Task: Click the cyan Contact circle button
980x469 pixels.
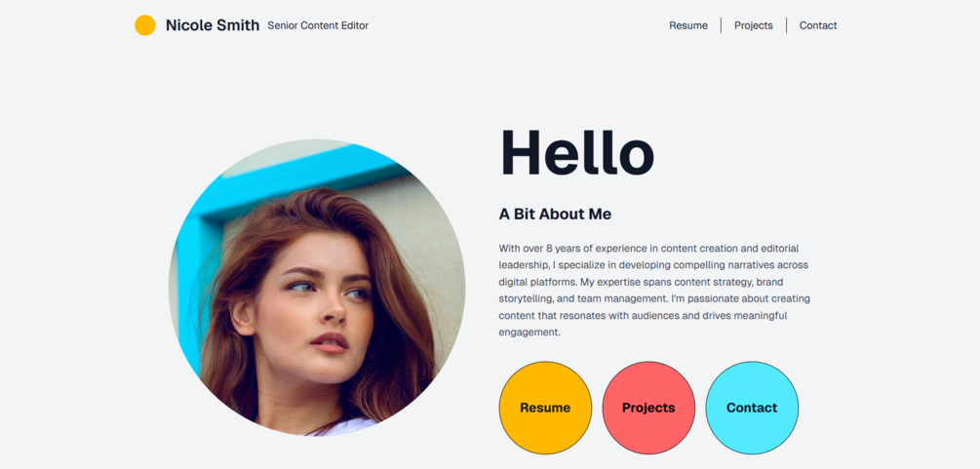Action: (x=752, y=408)
